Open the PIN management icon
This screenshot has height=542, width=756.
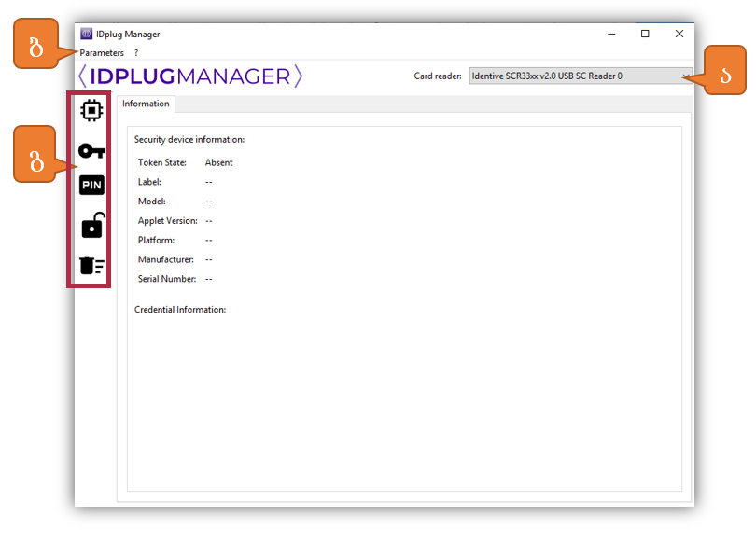[x=91, y=186]
